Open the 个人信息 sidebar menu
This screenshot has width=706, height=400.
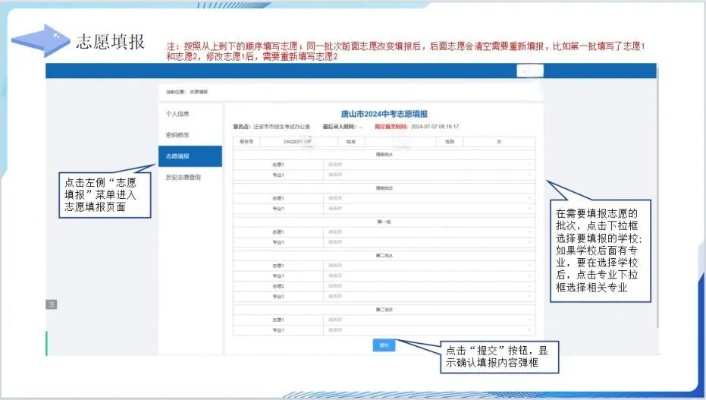pyautogui.click(x=177, y=114)
